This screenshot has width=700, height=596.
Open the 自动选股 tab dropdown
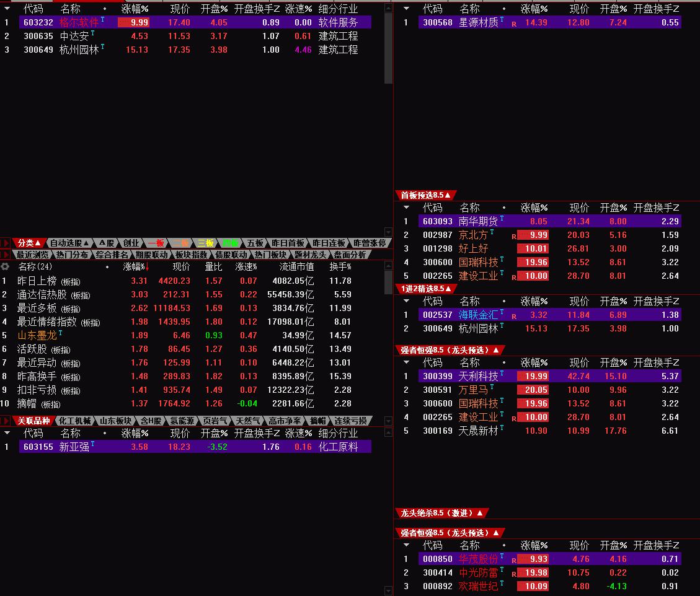(x=69, y=243)
